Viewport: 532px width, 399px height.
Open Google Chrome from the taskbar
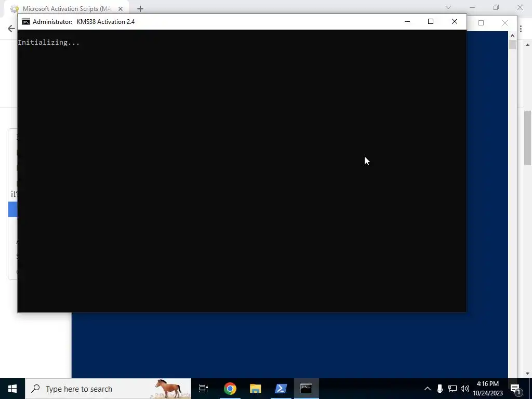point(230,389)
